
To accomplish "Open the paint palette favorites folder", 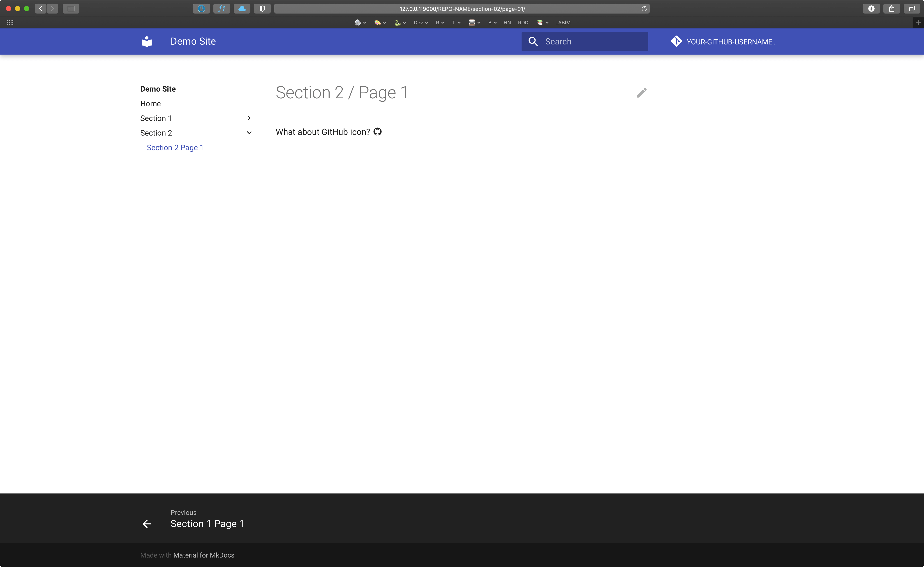I will (380, 23).
